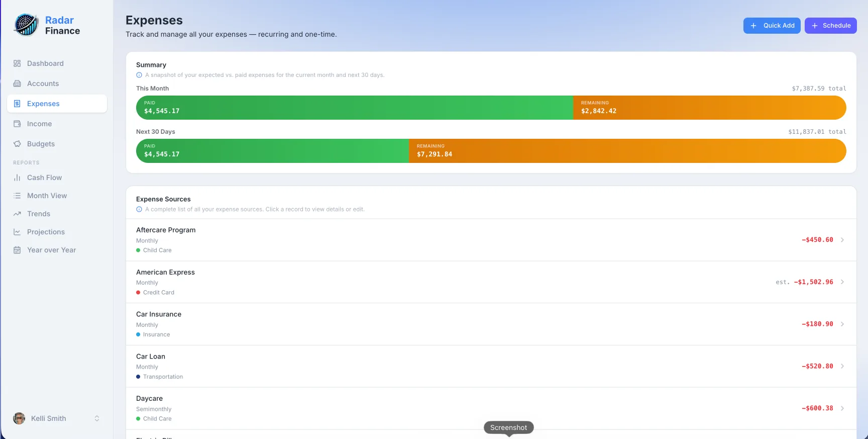Click the plus icon in Quick Add

(x=753, y=26)
